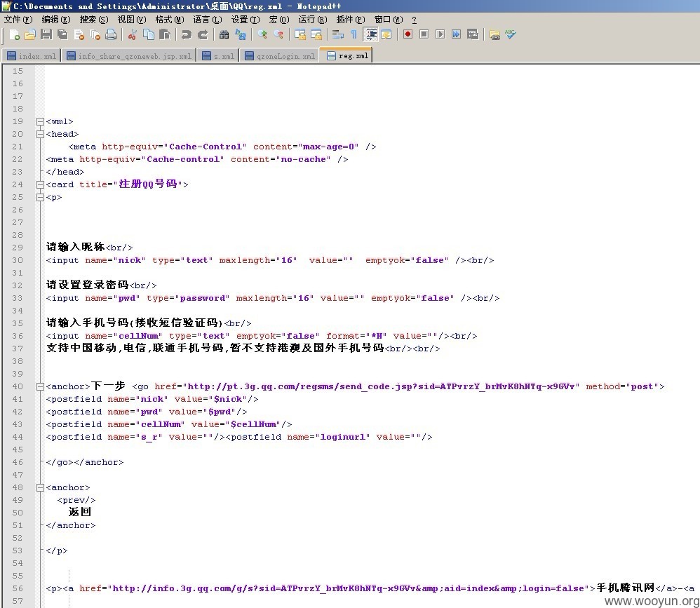
Task: Toggle synchronized vertical scrolling icon
Action: (x=300, y=35)
